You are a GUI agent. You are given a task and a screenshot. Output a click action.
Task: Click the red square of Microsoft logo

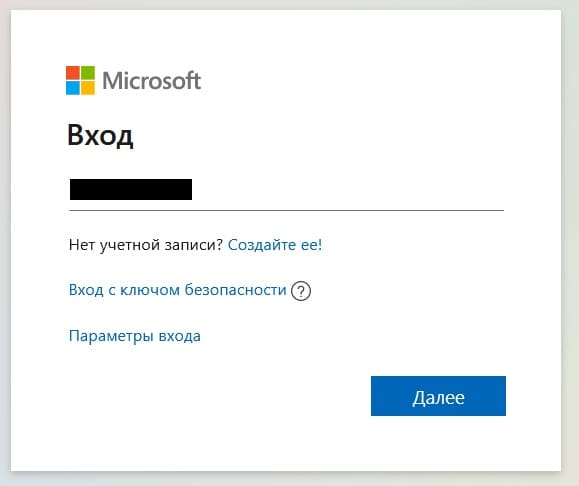73,73
